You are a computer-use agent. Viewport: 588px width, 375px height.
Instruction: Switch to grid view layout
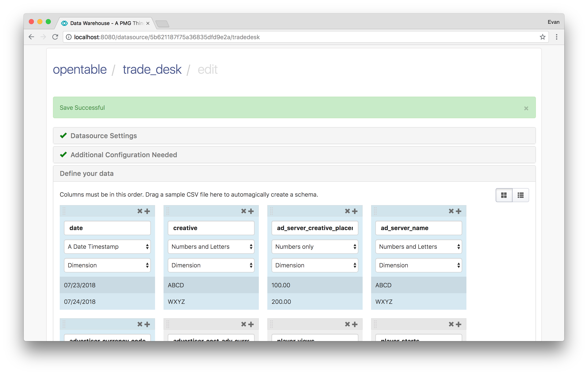point(504,195)
